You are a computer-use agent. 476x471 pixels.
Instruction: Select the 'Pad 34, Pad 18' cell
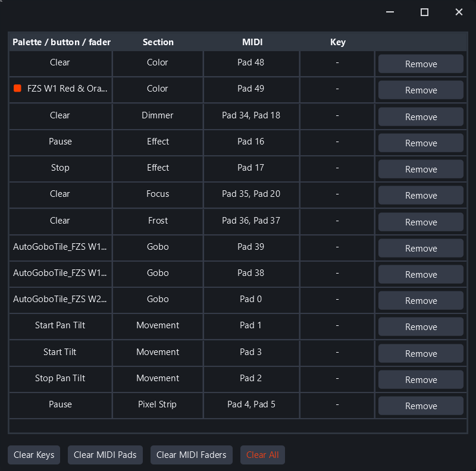coord(251,117)
